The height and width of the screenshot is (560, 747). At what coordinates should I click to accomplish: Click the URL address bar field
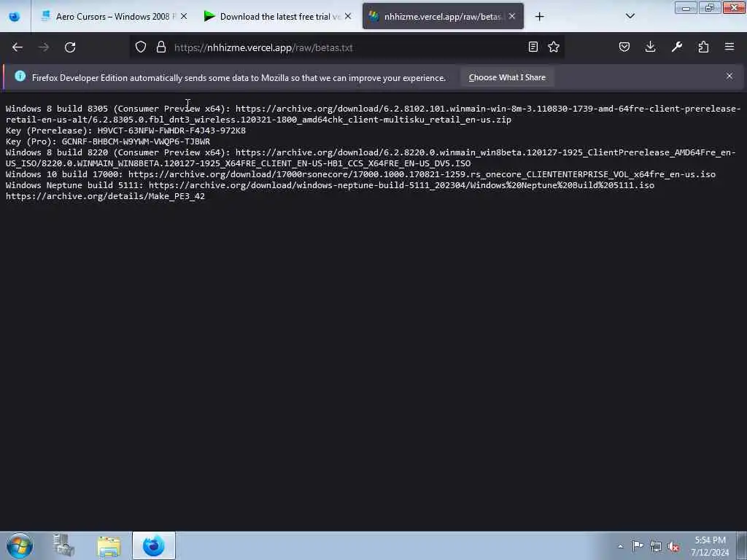pos(348,47)
